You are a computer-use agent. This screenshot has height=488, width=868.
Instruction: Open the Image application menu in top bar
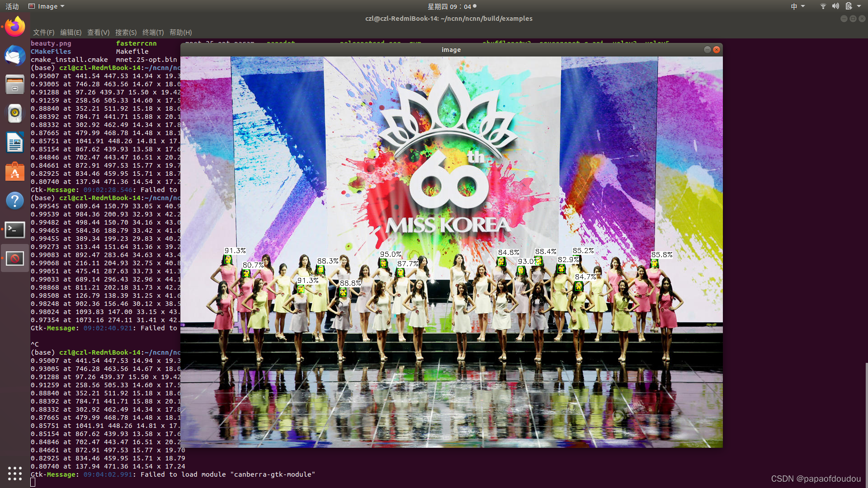(x=47, y=6)
